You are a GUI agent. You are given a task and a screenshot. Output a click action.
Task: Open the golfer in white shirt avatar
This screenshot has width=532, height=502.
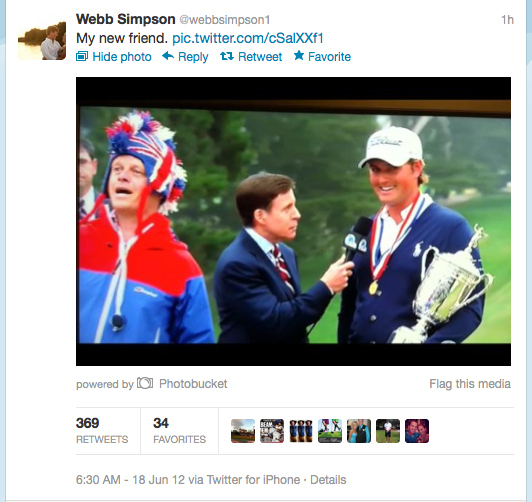[x=388, y=431]
